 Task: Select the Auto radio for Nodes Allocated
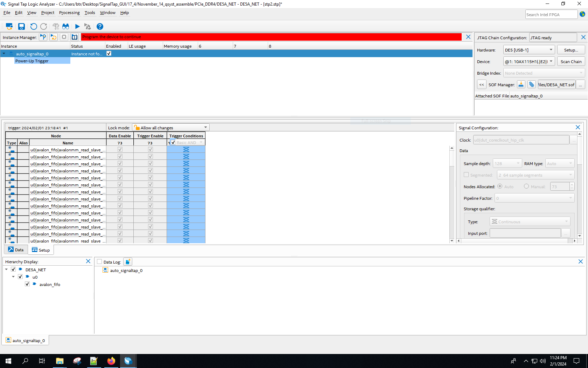click(x=500, y=186)
